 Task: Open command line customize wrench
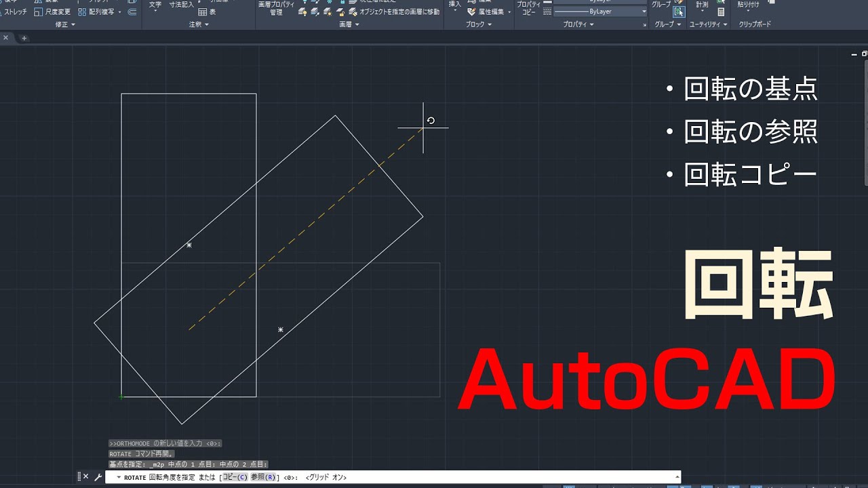98,477
